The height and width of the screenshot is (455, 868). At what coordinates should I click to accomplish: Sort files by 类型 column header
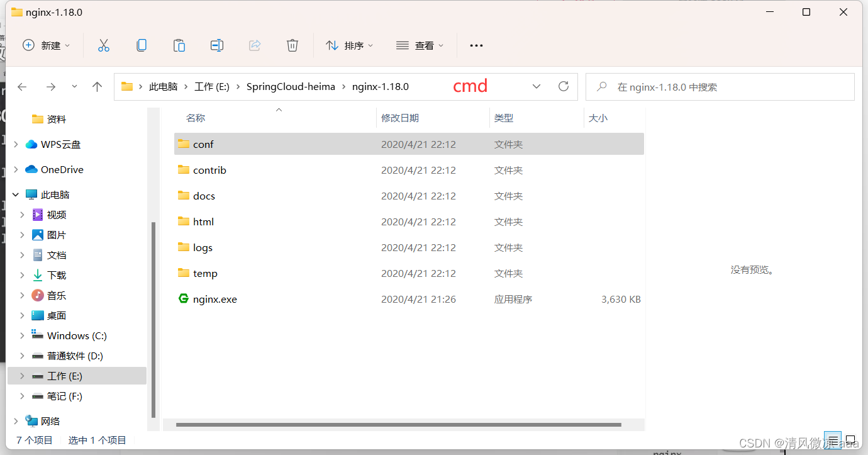(504, 118)
